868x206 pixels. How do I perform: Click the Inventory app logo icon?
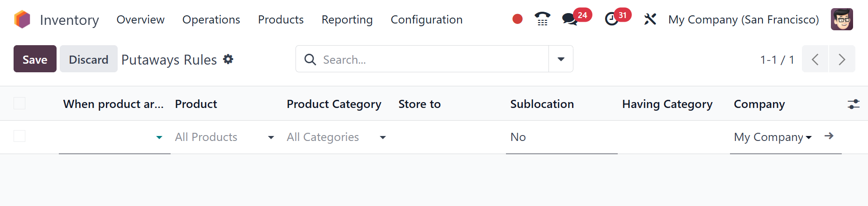[x=22, y=19]
